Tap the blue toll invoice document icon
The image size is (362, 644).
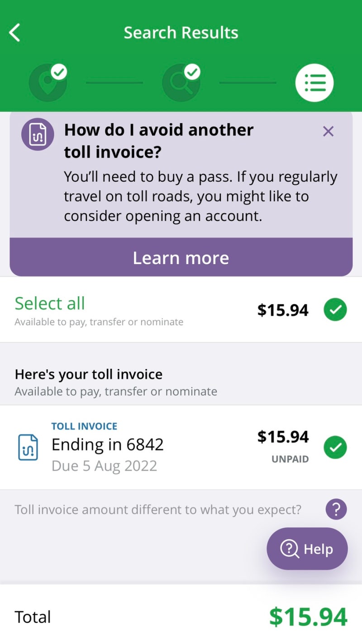(28, 447)
